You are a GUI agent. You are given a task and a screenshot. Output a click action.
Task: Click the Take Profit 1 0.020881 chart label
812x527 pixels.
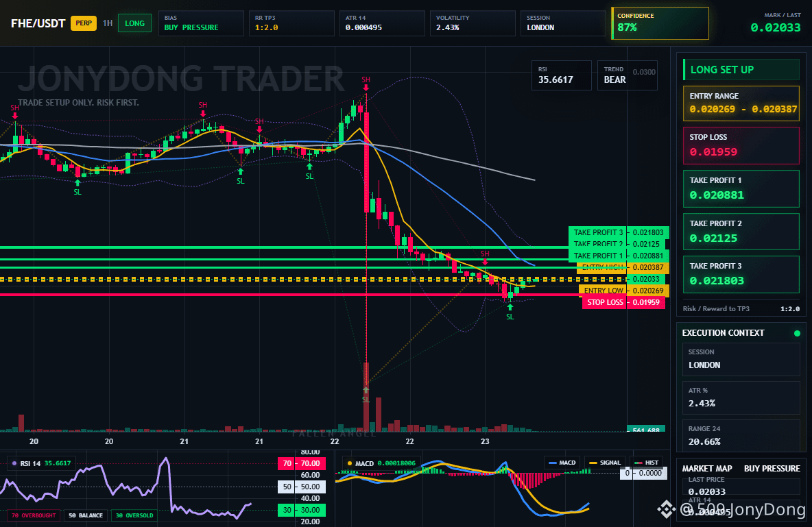(619, 256)
